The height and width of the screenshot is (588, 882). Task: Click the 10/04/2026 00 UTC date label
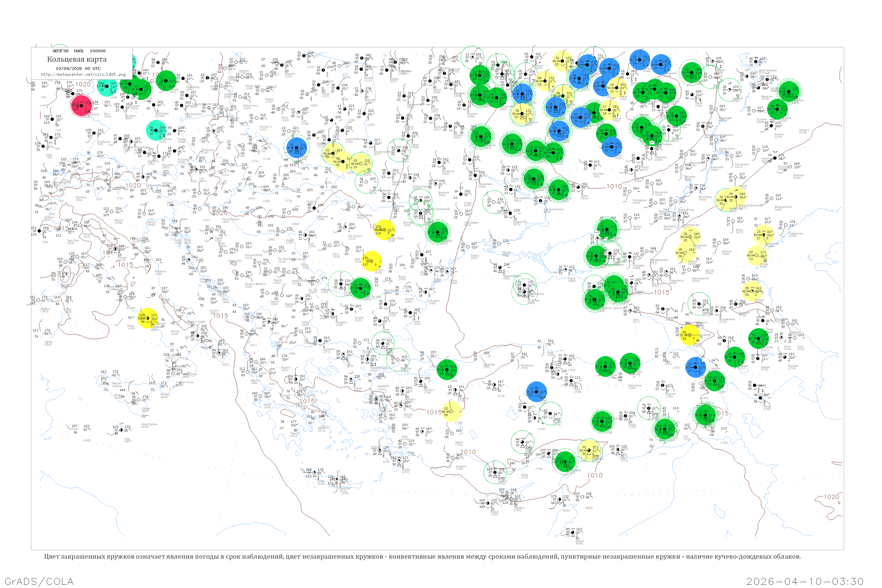[x=78, y=68]
